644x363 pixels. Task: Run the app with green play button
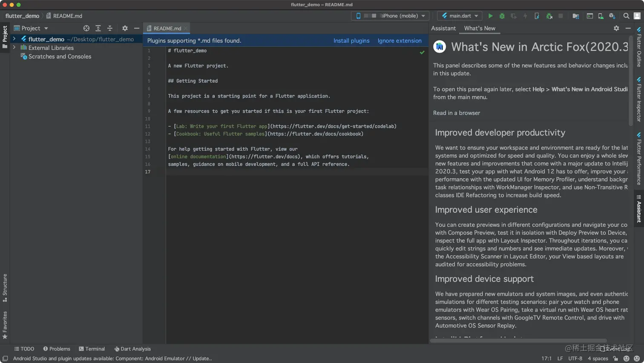tap(490, 16)
